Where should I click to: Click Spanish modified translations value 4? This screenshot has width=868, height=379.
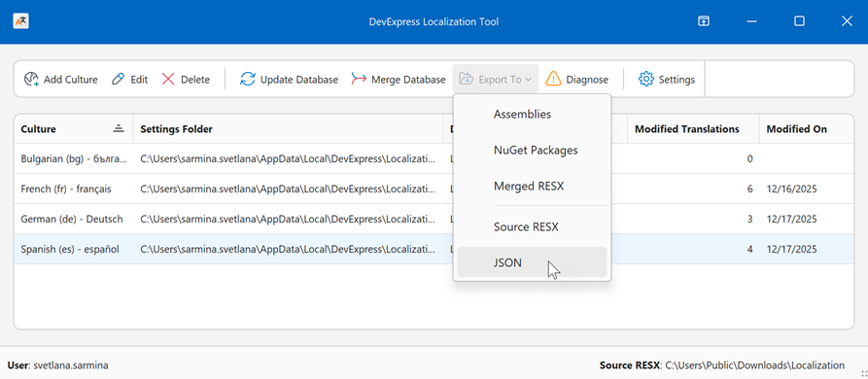click(750, 249)
